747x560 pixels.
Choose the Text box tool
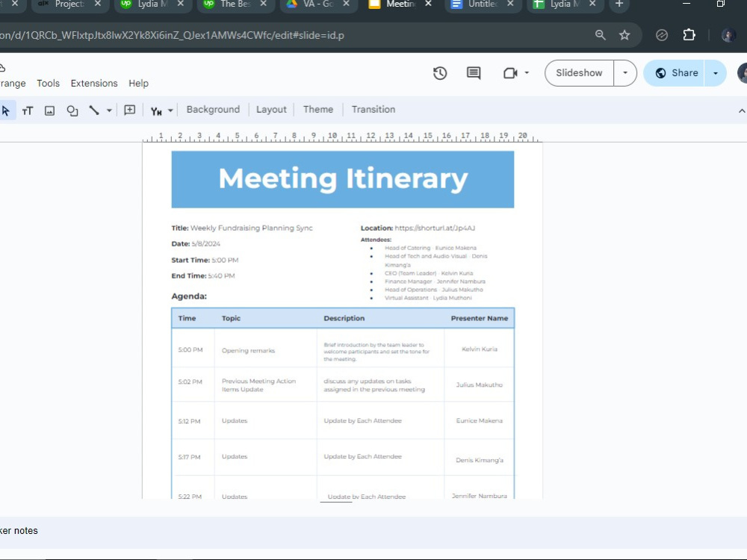27,111
